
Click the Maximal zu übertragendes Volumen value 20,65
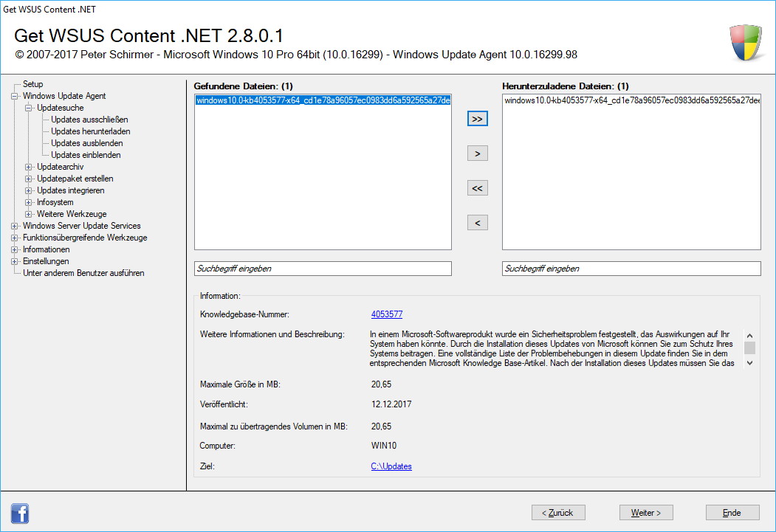(382, 426)
